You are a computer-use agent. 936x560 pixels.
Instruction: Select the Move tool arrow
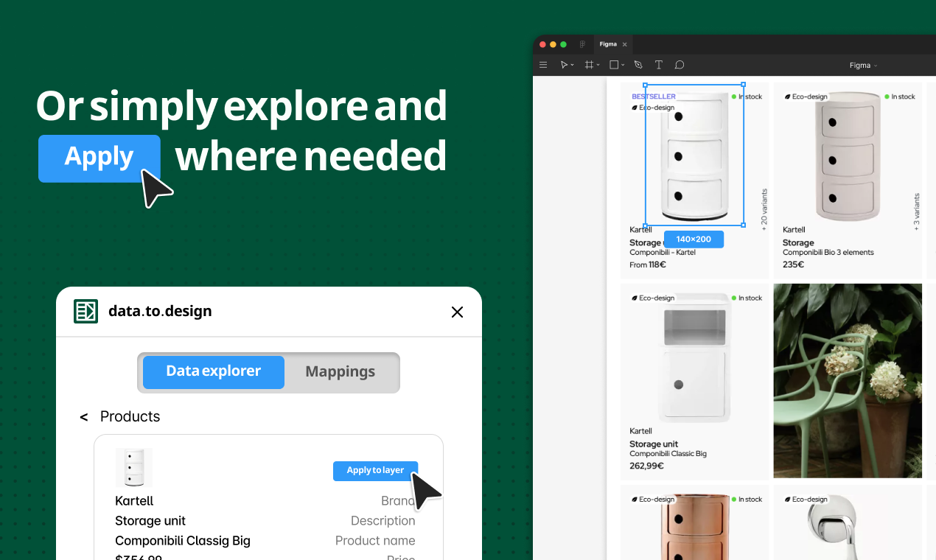tap(564, 65)
